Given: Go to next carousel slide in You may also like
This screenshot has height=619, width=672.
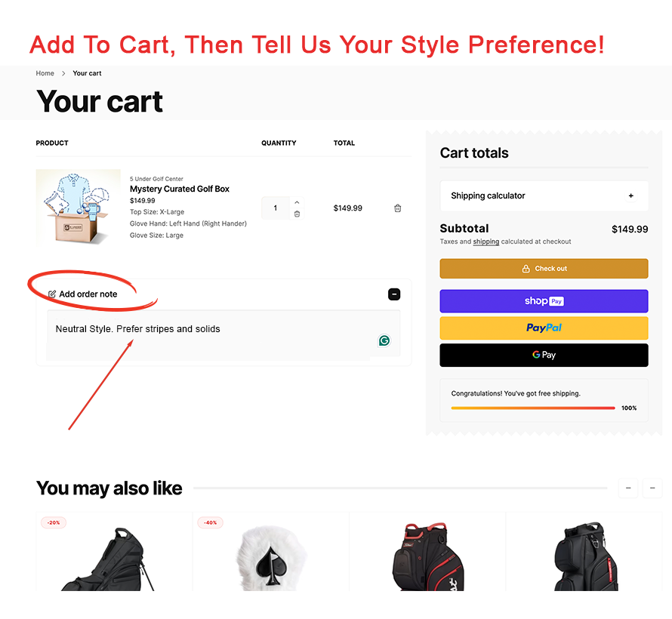Looking at the screenshot, I should click(652, 488).
